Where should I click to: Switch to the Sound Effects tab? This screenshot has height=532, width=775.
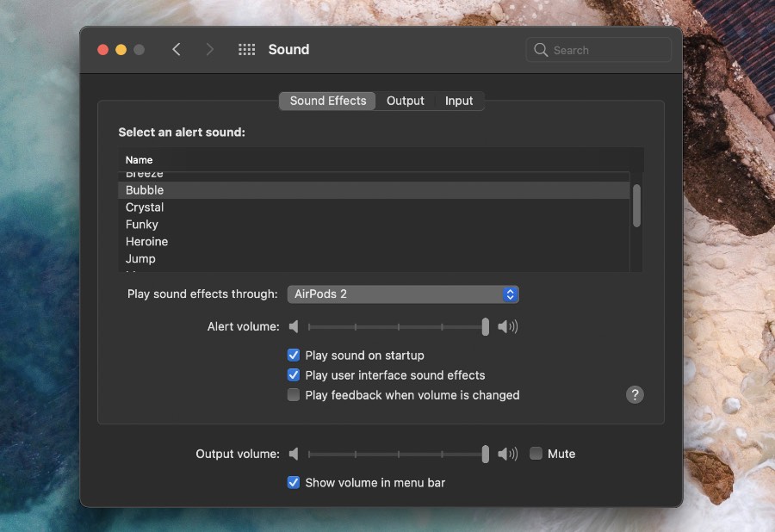[x=328, y=101]
